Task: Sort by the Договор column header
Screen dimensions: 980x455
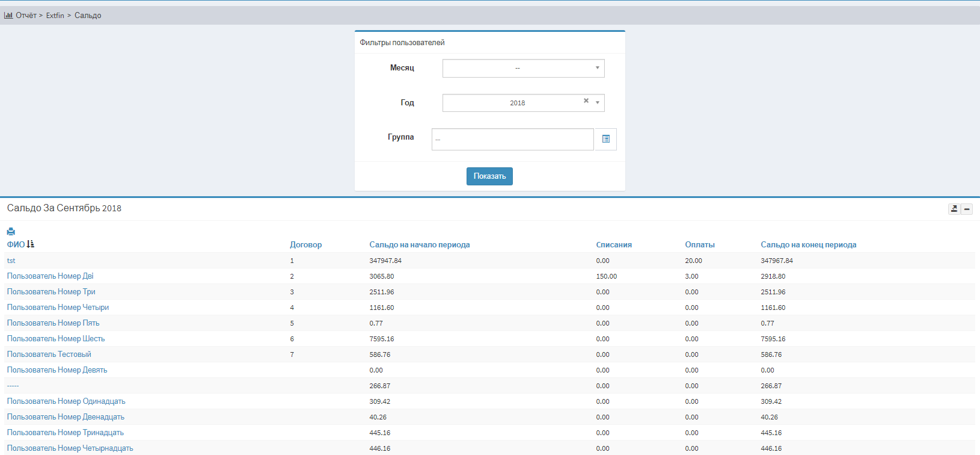Action: coord(305,245)
